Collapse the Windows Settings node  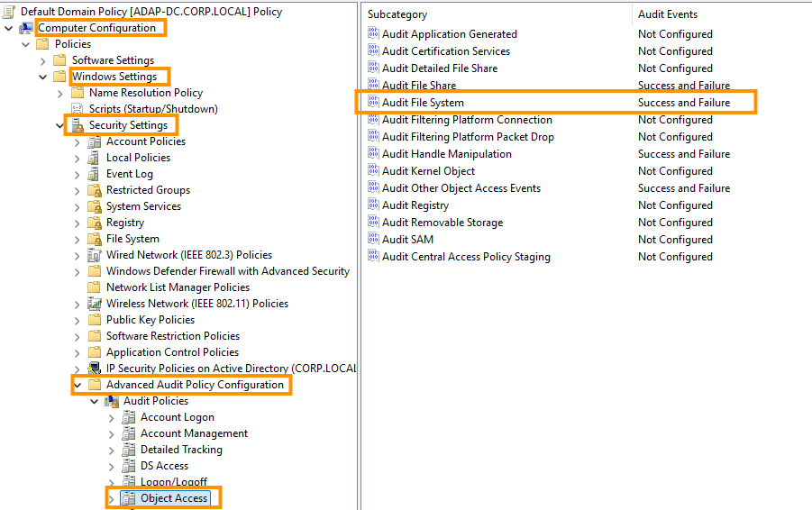(x=43, y=77)
